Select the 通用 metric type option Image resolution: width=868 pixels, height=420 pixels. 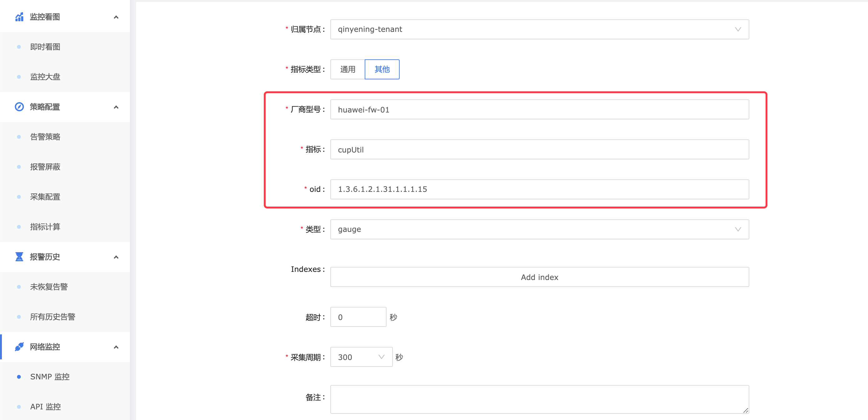(x=348, y=69)
